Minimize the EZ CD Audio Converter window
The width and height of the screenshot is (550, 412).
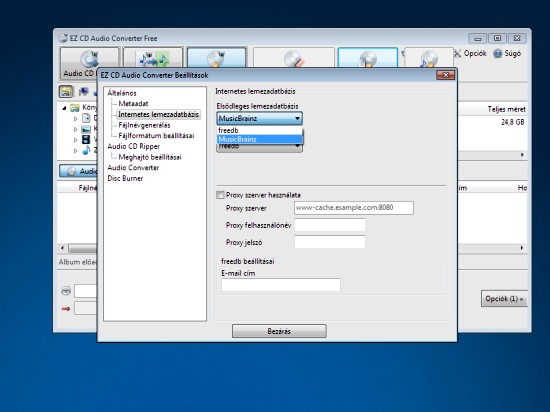click(477, 38)
